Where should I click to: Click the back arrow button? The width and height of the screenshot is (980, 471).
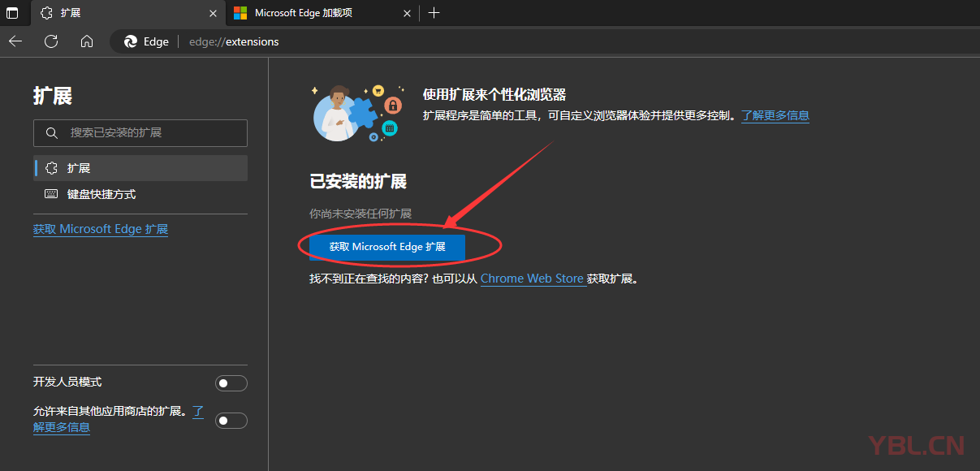[15, 41]
